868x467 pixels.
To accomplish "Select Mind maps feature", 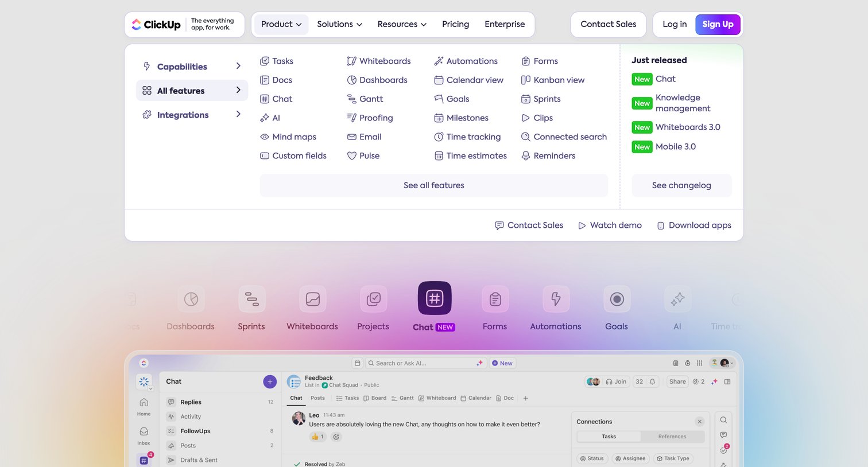I will pos(288,137).
